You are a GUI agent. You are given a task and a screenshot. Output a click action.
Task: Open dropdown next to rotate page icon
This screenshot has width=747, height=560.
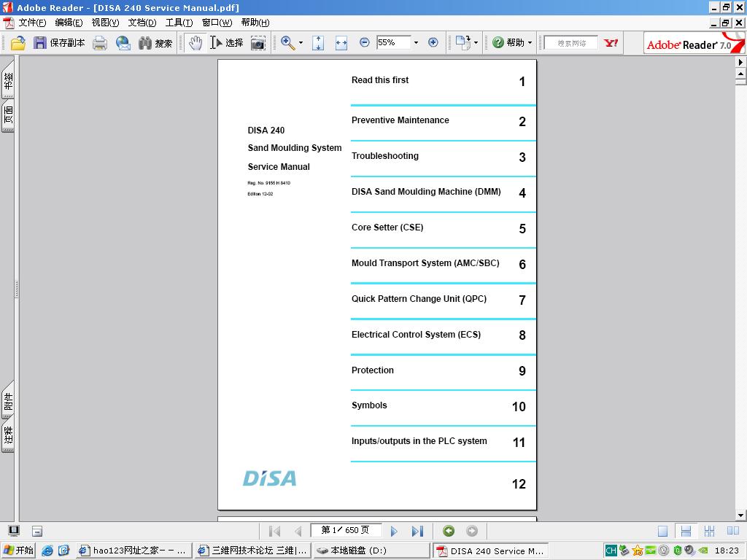(x=476, y=43)
